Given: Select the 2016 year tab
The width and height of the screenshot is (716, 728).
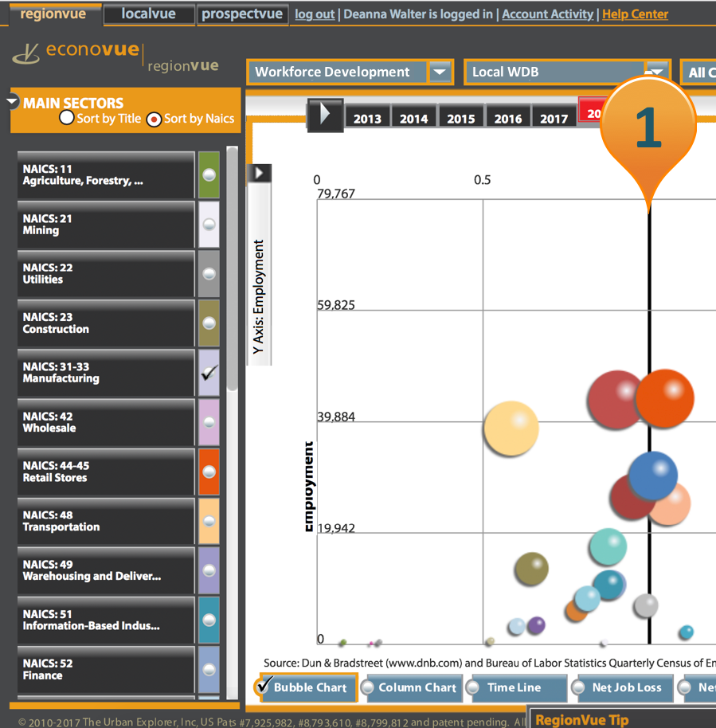Looking at the screenshot, I should click(507, 117).
